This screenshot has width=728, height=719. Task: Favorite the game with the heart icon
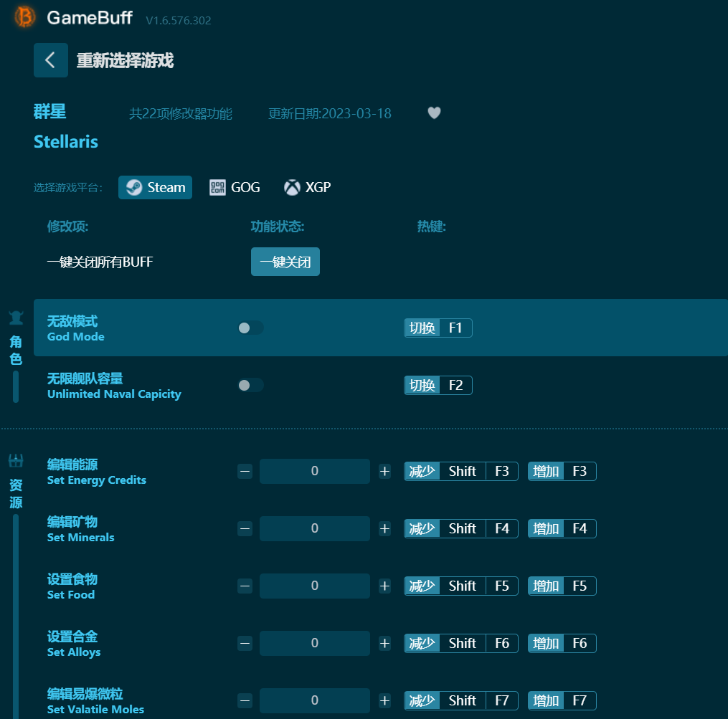point(434,113)
